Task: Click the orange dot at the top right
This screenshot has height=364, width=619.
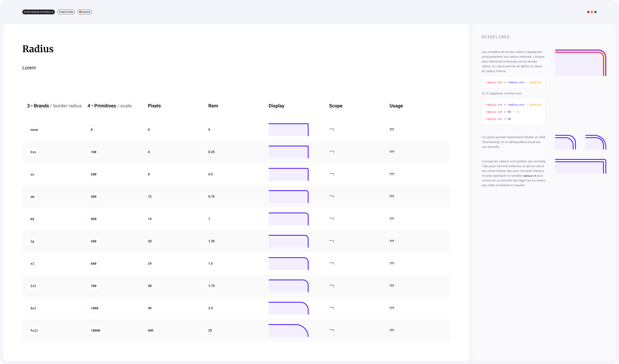Action: point(592,12)
